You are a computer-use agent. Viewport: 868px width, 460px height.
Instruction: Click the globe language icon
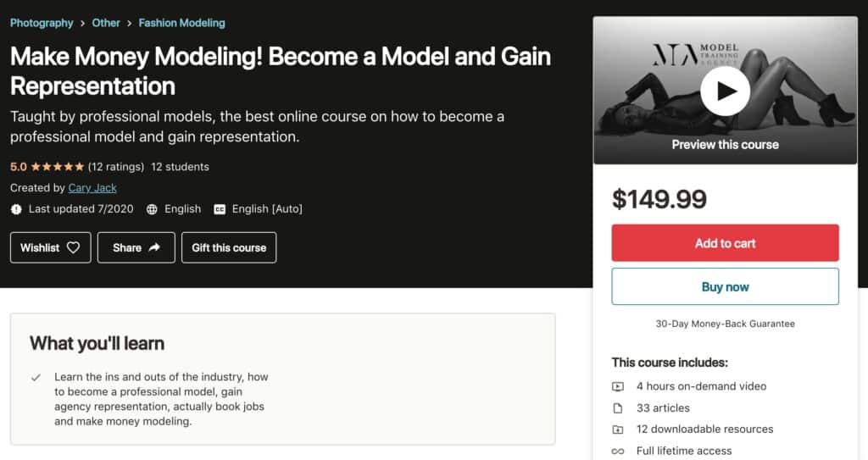[x=152, y=209]
